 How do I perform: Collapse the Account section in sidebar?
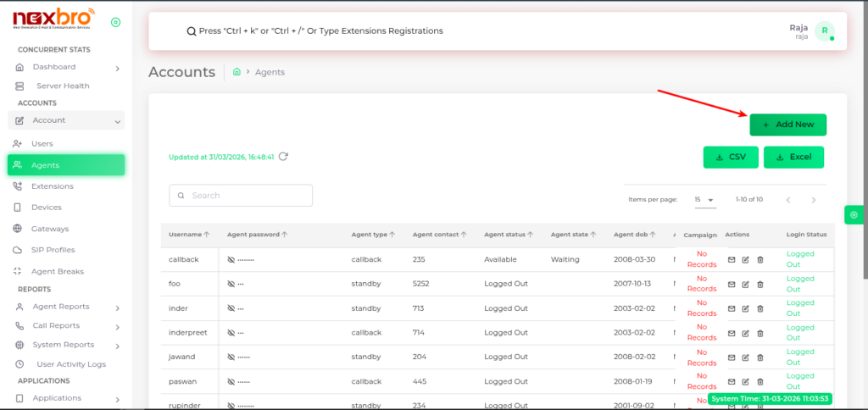pyautogui.click(x=117, y=121)
